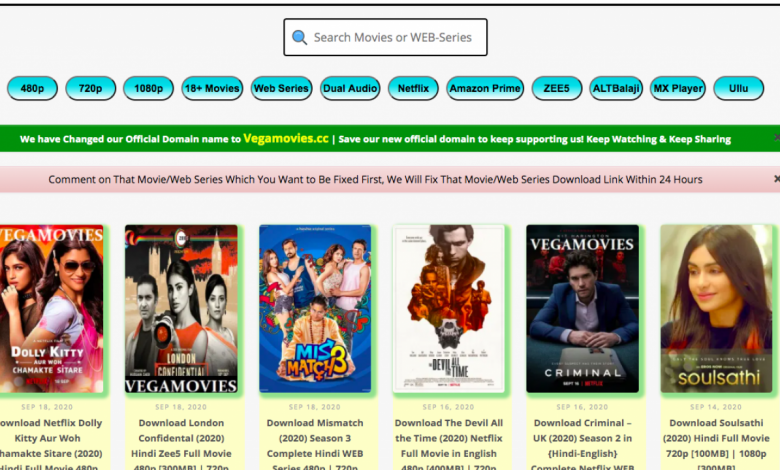Open the Soulsathi poster thumbnail
780x470 pixels.
pyautogui.click(x=716, y=309)
